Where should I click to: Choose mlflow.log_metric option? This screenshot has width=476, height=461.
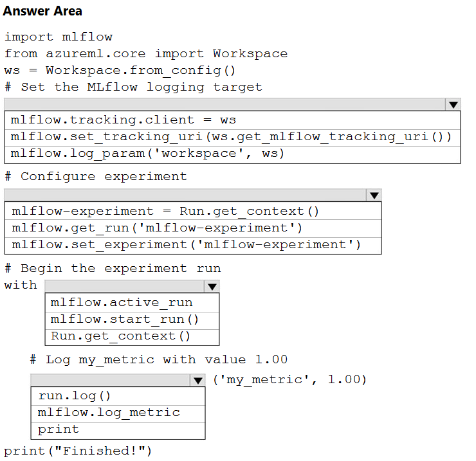118,413
